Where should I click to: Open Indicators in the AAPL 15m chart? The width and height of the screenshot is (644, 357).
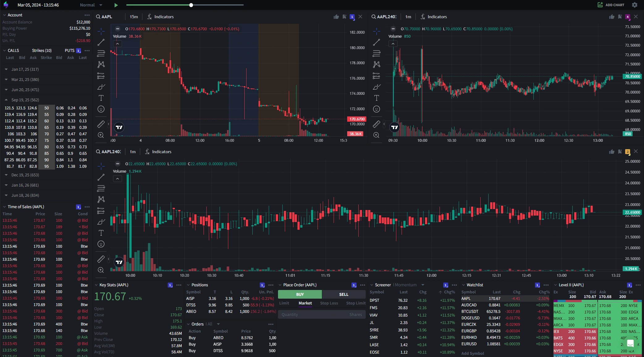(160, 17)
